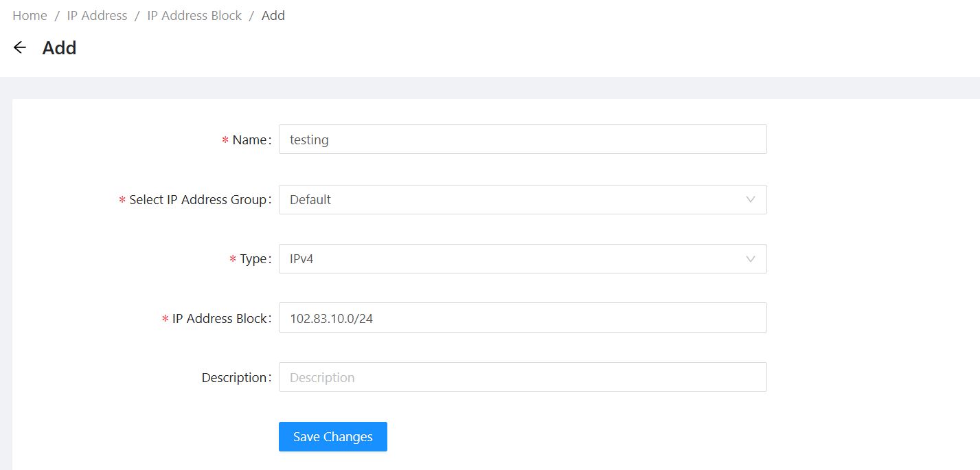Click chevron arrow in IP Address Group field
This screenshot has height=470, width=980.
coord(751,199)
